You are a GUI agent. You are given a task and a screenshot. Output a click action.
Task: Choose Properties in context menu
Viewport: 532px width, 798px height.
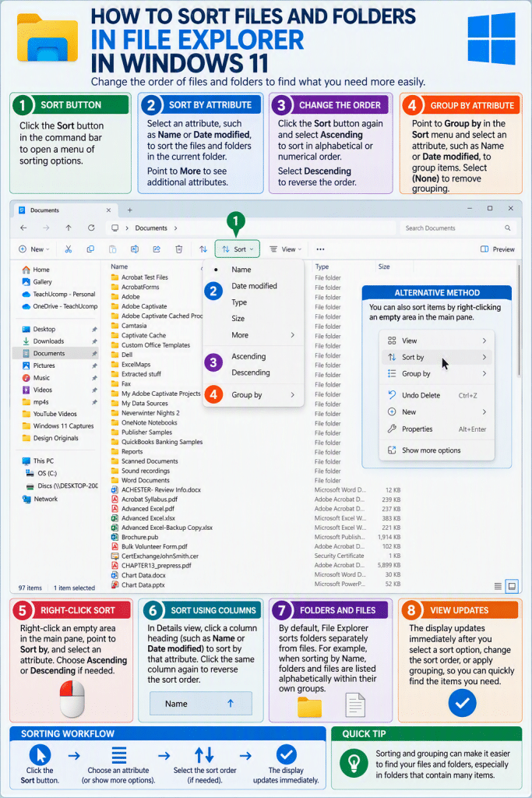[437, 429]
